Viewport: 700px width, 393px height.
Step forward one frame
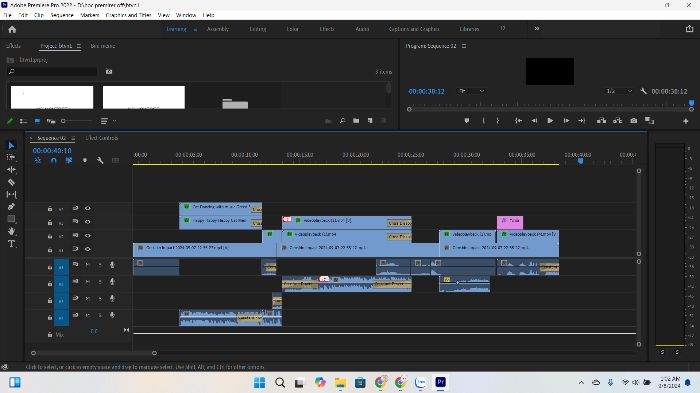(566, 121)
